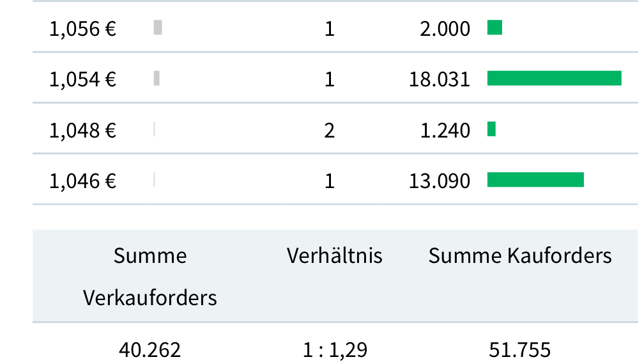The image size is (644, 364).
Task: Click the Summe Kauforders column header
Action: coord(520,256)
